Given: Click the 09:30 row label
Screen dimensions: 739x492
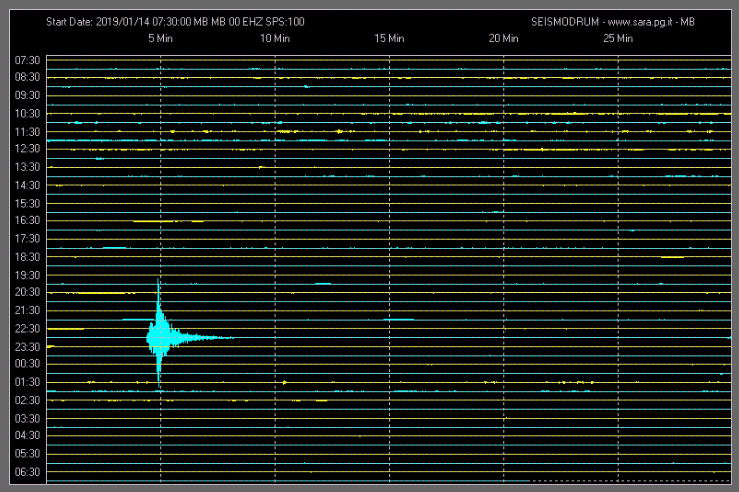Looking at the screenshot, I should [x=27, y=95].
